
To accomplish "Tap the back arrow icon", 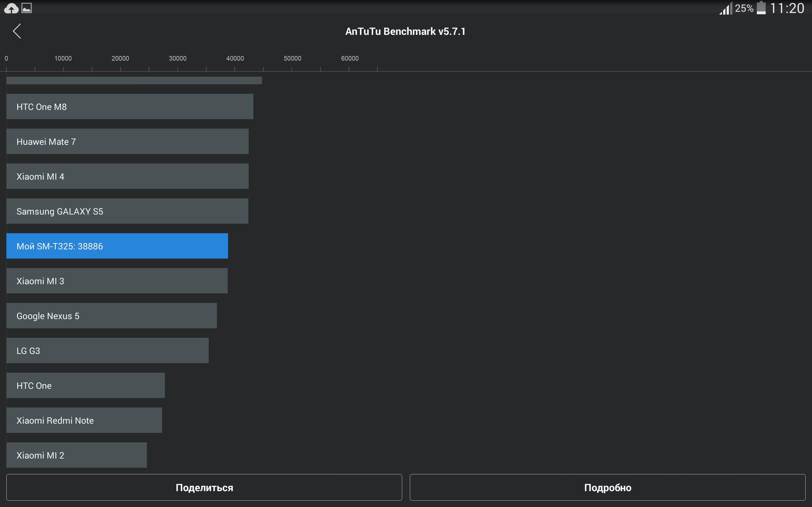I will pos(17,31).
